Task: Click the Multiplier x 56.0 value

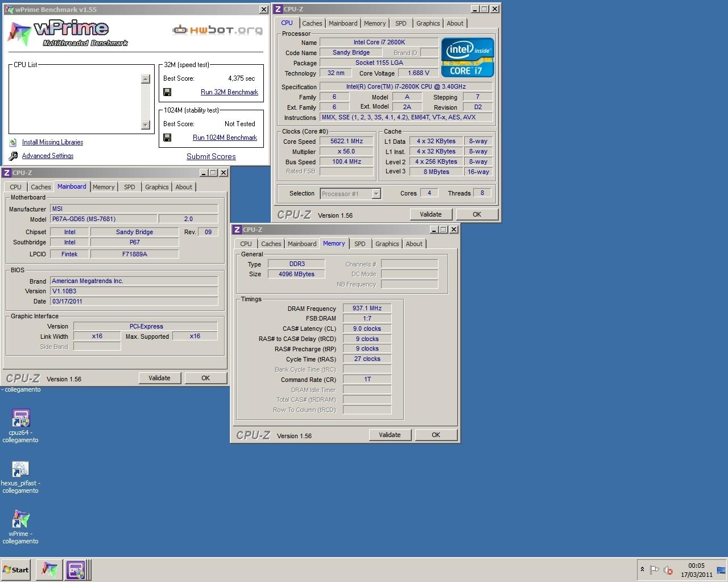Action: click(346, 151)
